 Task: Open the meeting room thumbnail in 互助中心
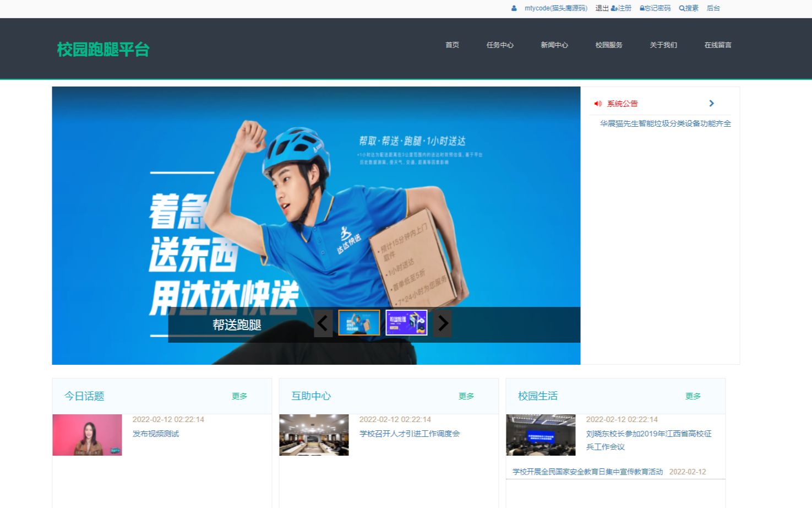click(x=314, y=435)
